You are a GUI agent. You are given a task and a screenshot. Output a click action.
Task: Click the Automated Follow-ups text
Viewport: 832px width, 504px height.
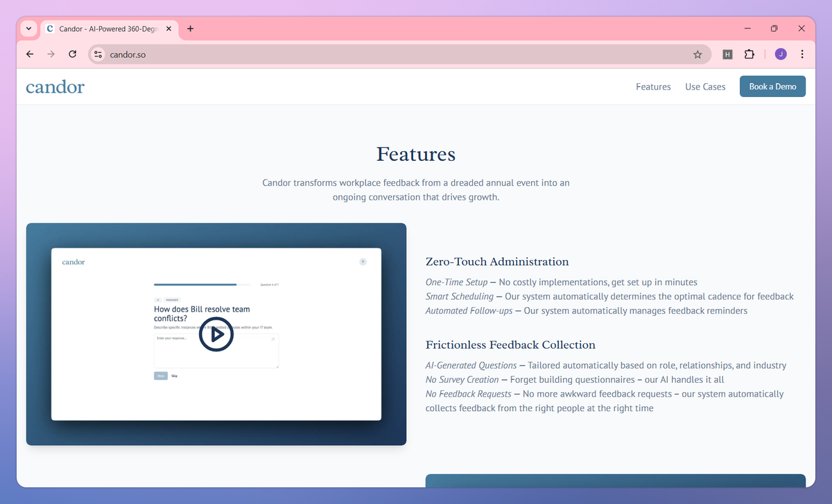469,311
